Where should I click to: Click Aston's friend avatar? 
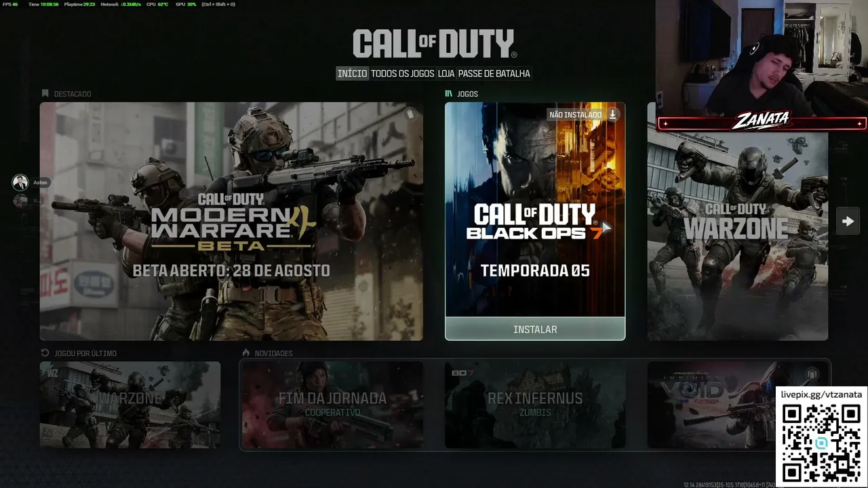tap(20, 182)
